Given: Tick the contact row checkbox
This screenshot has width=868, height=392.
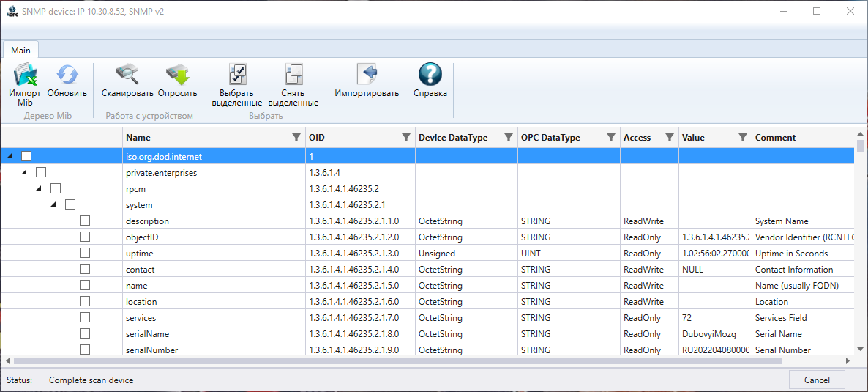Looking at the screenshot, I should 85,269.
